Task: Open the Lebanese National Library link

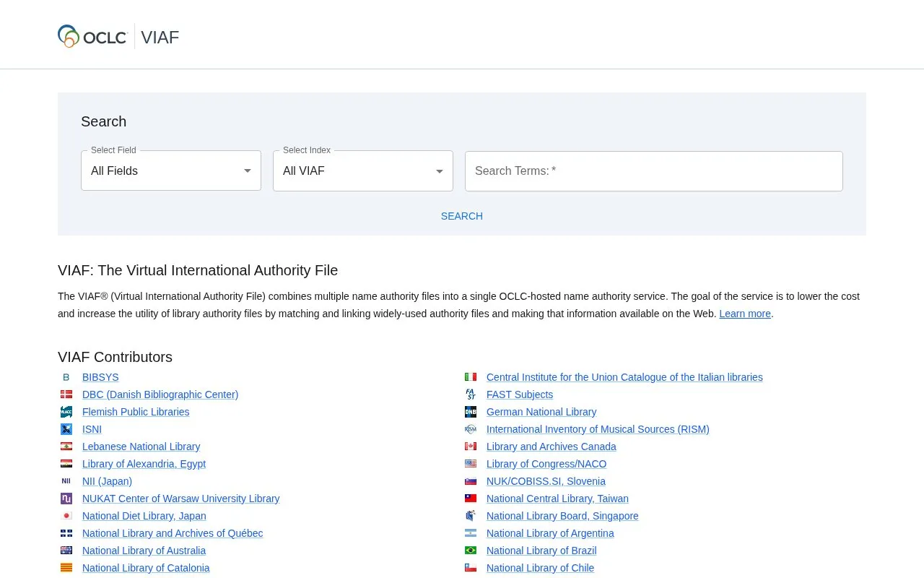Action: tap(141, 447)
